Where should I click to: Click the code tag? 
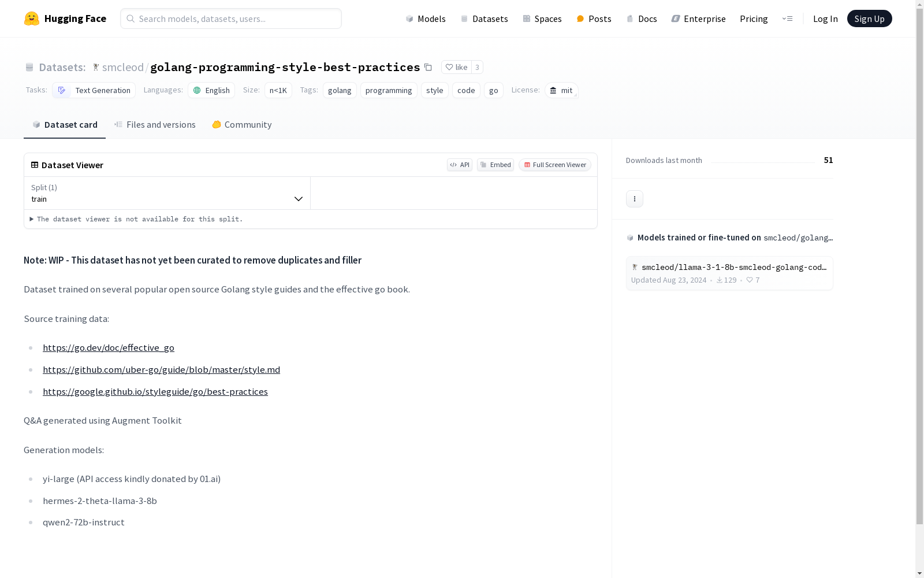click(x=466, y=90)
